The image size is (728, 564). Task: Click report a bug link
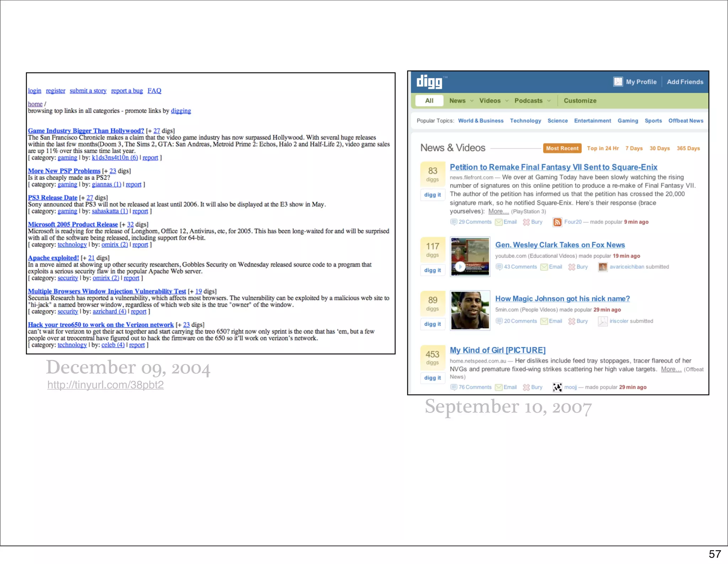pos(127,91)
